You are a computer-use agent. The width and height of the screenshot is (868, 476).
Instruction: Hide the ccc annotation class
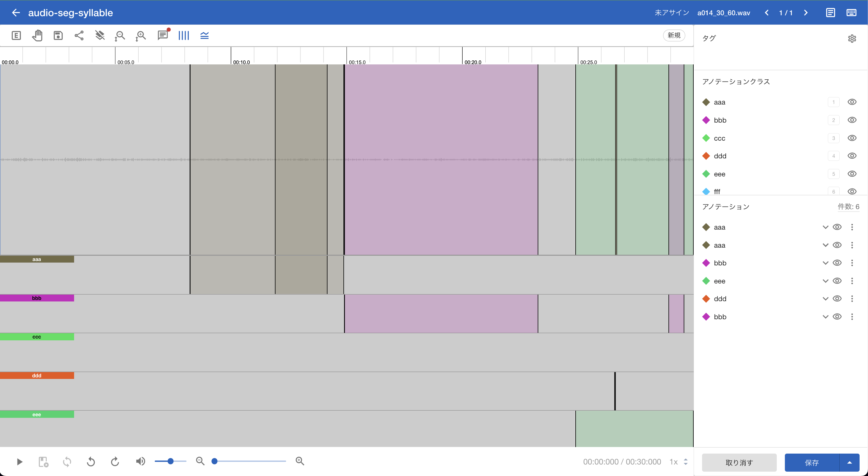[852, 138]
